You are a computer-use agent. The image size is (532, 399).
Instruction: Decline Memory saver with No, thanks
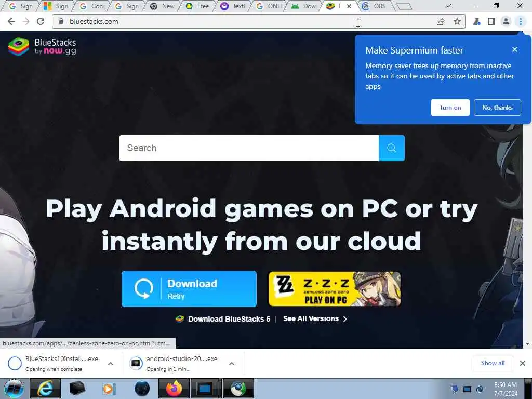pos(497,108)
